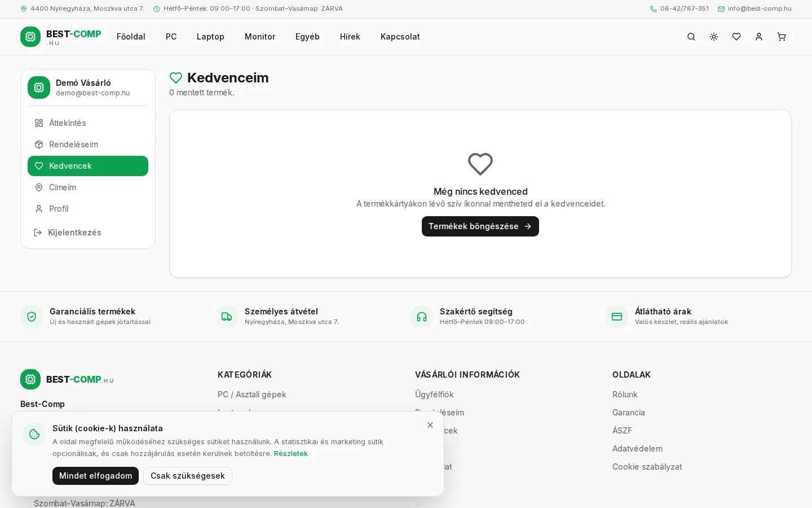
Task: Open Cookie szabályzat footer link
Action: pos(647,467)
